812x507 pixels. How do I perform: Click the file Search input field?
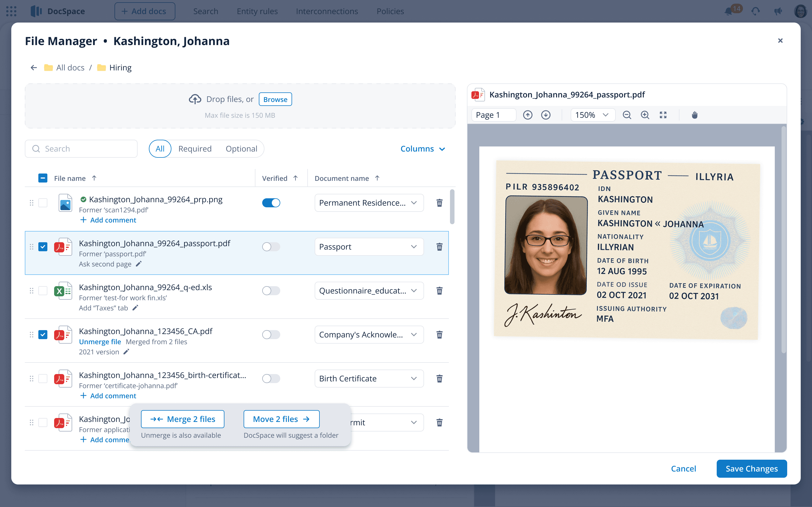coord(81,149)
